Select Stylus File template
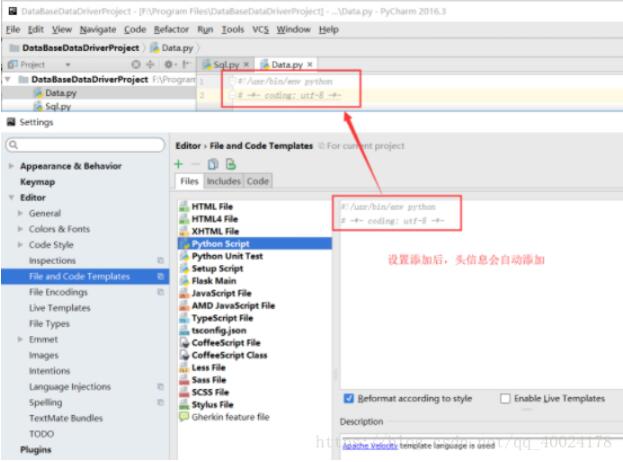Viewport: 623px width, 462px height. click(213, 405)
